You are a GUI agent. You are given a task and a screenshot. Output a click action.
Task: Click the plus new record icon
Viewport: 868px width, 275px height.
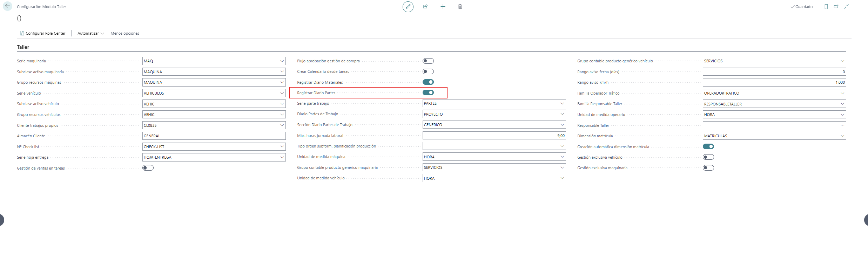pyautogui.click(x=443, y=7)
